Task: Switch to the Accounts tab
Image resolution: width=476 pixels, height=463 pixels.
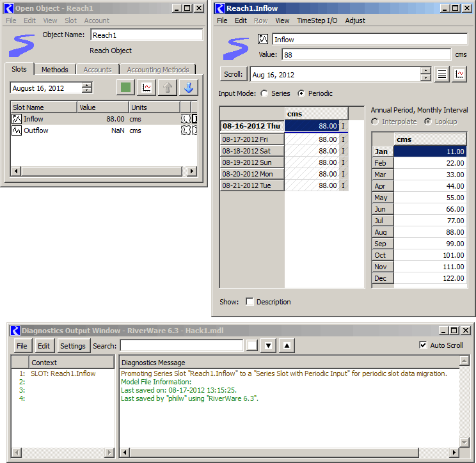Action: (97, 70)
